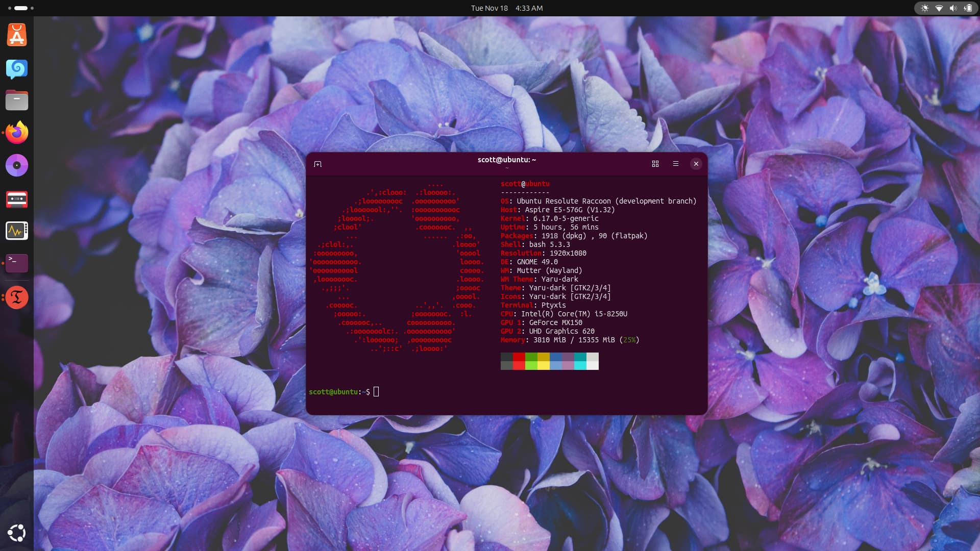
Task: Open the Ptyxis hamburger menu
Action: 676,164
